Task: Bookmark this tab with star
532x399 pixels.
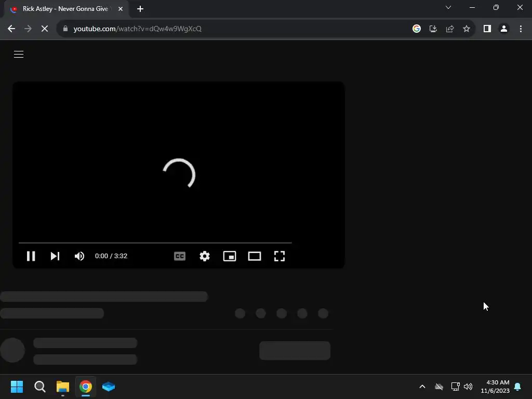Action: coord(467,29)
